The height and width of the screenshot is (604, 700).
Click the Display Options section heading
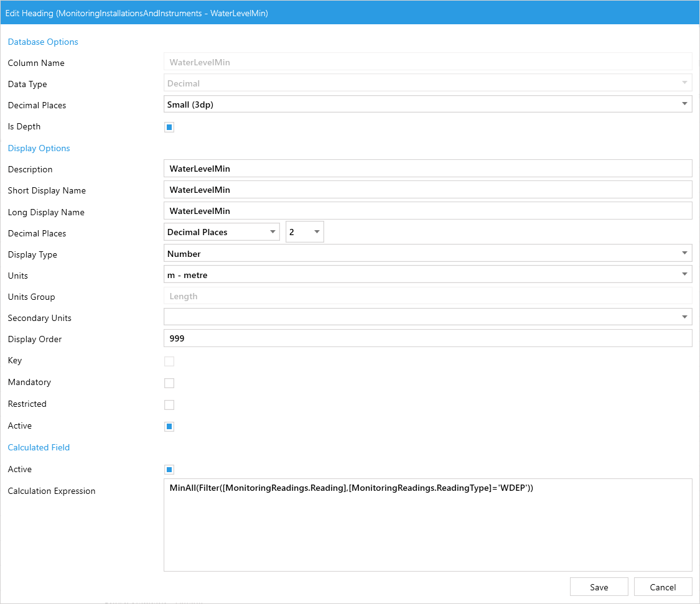[39, 148]
